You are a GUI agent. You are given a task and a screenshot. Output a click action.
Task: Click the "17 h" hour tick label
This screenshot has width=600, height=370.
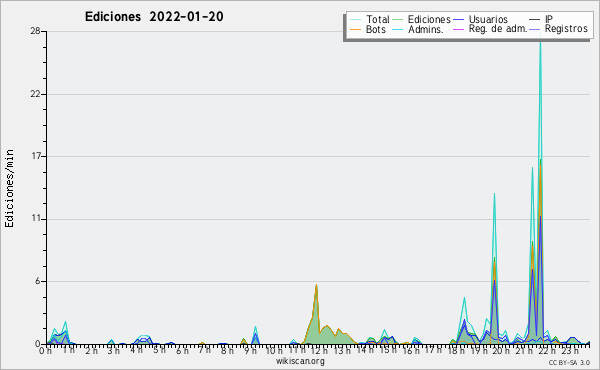(x=433, y=349)
